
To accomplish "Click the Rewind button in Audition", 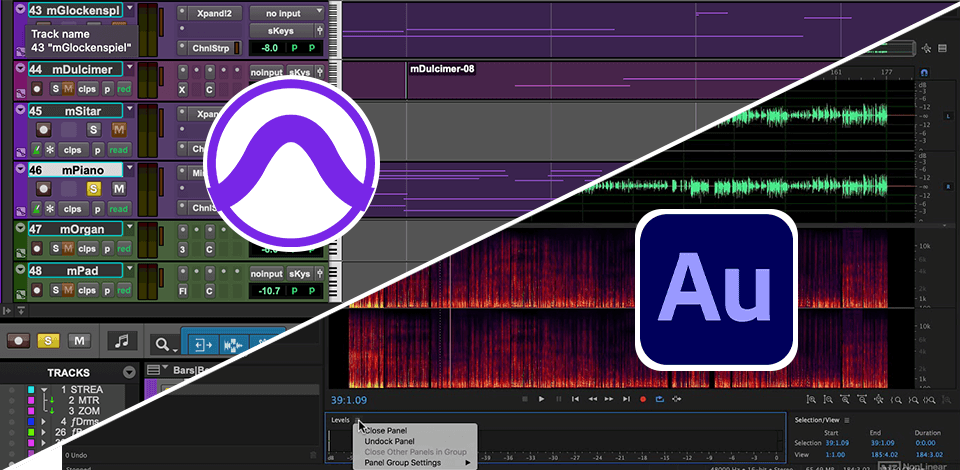I will tap(593, 399).
